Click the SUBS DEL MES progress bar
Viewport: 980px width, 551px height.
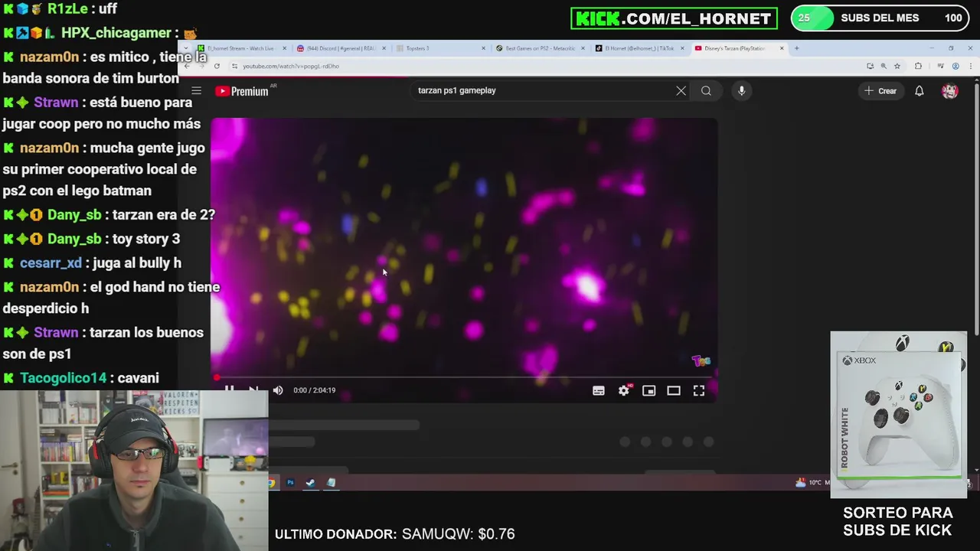880,18
